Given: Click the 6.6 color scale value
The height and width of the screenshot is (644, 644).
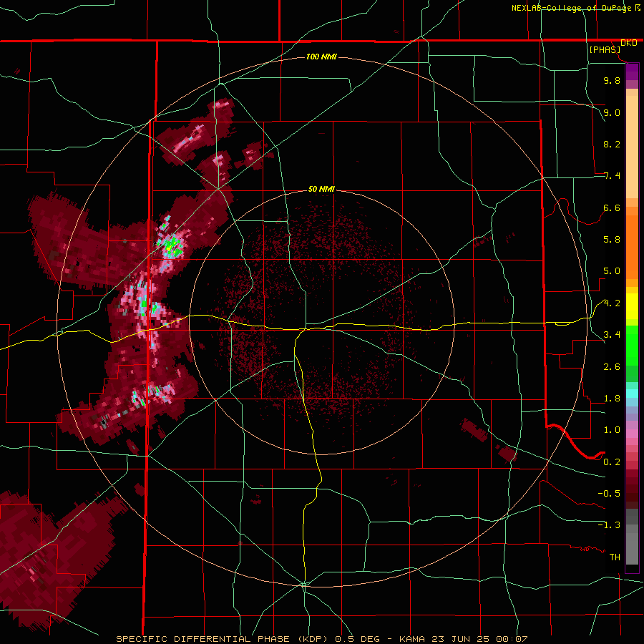Looking at the screenshot, I should 612,208.
